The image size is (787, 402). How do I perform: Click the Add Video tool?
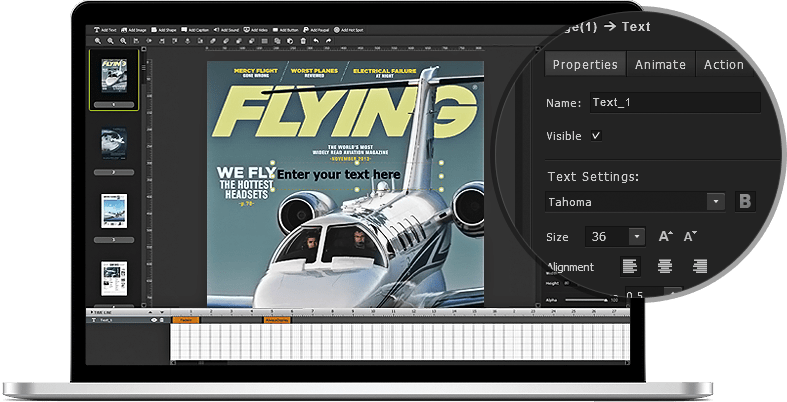click(255, 30)
